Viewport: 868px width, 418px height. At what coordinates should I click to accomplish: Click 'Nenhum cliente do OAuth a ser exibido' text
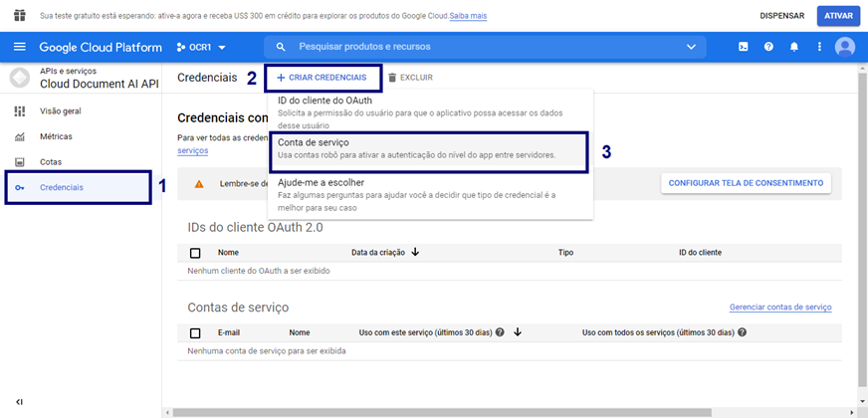(259, 272)
